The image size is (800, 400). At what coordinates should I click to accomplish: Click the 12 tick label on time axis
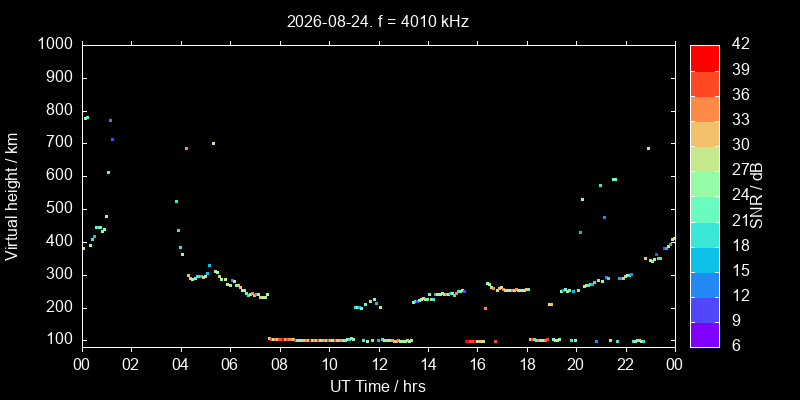pyautogui.click(x=379, y=365)
